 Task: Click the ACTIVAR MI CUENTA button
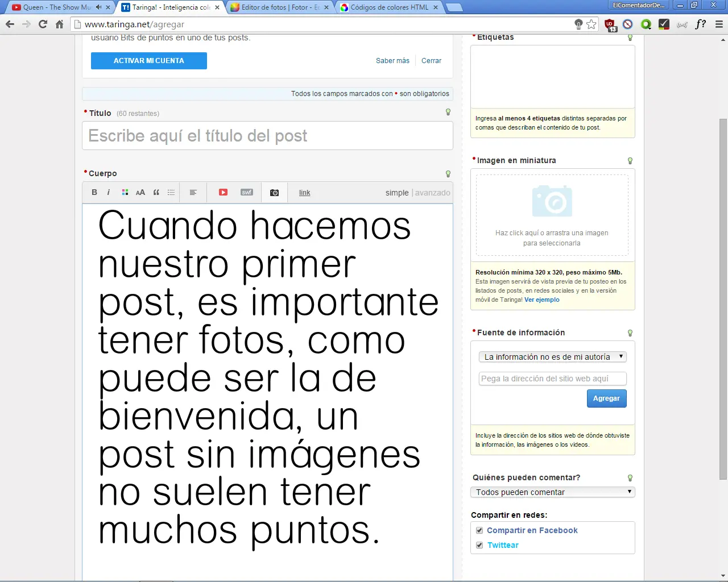pos(149,61)
